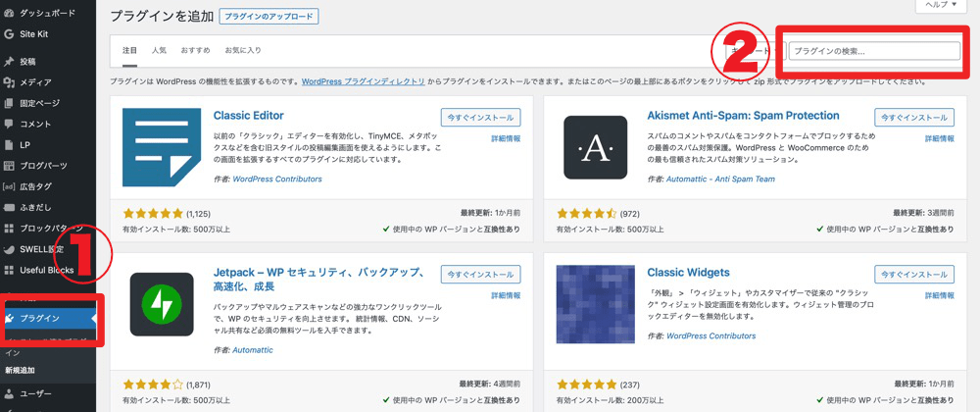Open 詳細情報 for Classic Widgets

click(940, 295)
